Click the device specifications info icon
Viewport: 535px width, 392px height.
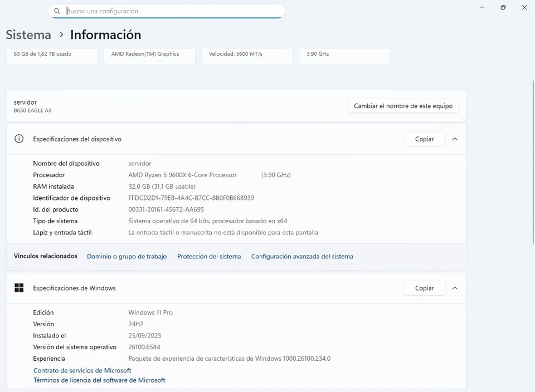pyautogui.click(x=19, y=139)
